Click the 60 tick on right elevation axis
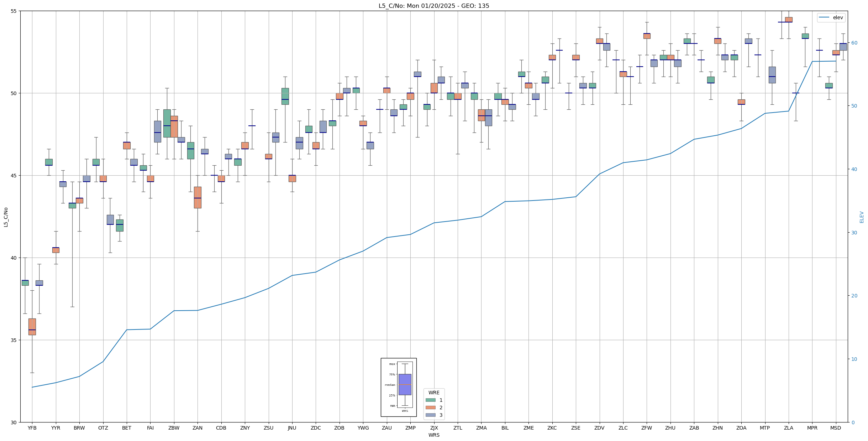The width and height of the screenshot is (868, 441). (854, 43)
